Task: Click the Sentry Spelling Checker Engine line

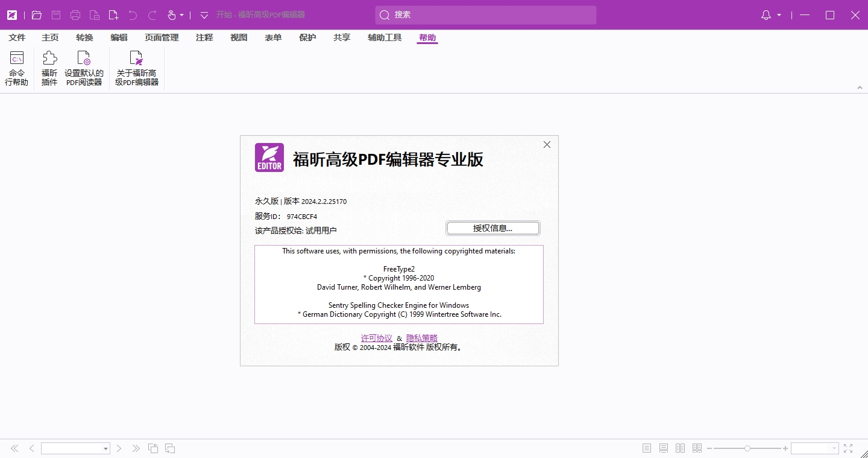Action: (x=398, y=305)
